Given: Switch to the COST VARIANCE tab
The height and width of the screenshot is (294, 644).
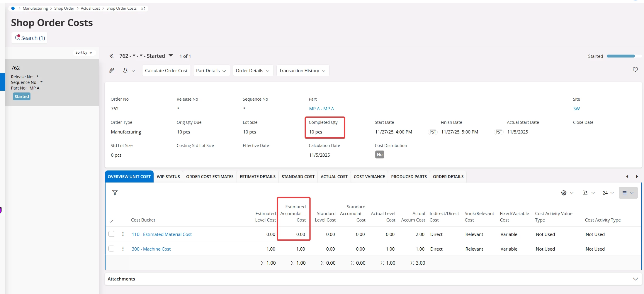Looking at the screenshot, I should point(369,177).
